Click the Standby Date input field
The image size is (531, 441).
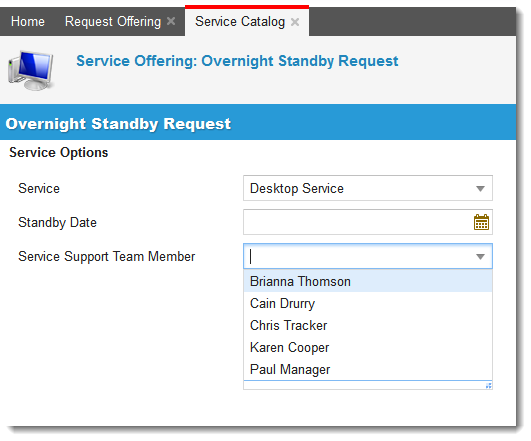[358, 222]
